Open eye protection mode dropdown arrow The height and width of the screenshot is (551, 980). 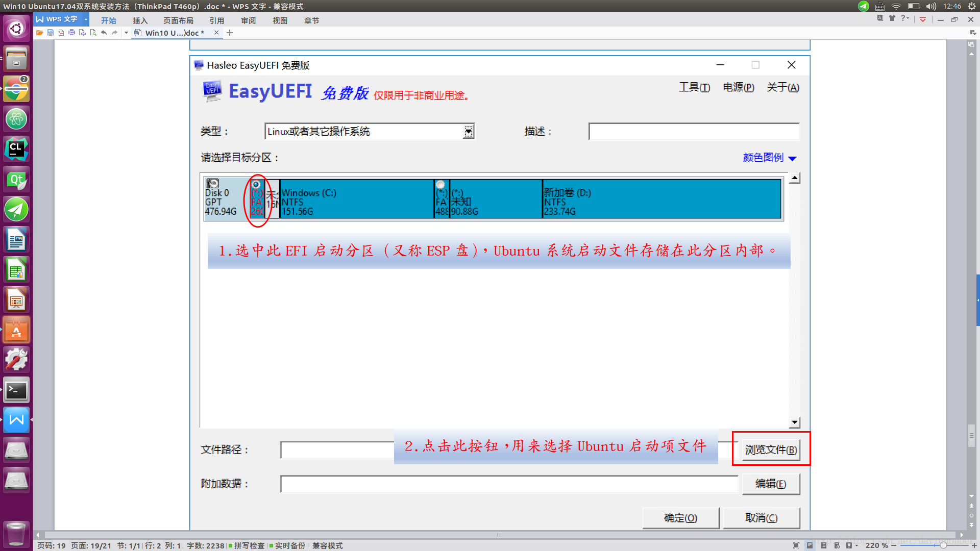tap(856, 545)
